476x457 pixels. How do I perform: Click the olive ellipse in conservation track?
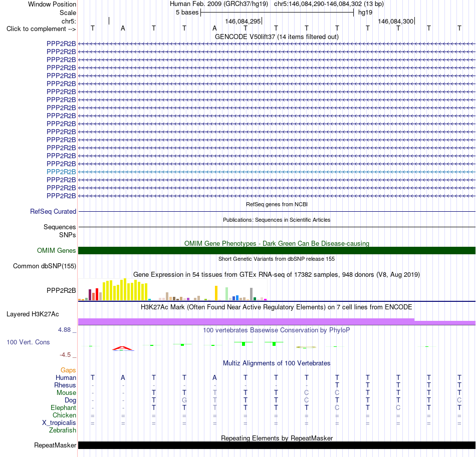coord(306,347)
